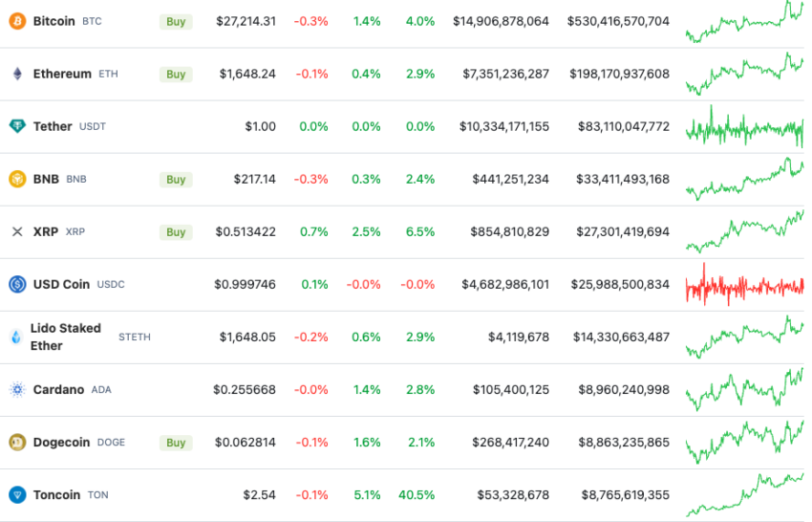Select Ethereum market cap $198,170,937,608
The image size is (812, 522).
click(619, 75)
